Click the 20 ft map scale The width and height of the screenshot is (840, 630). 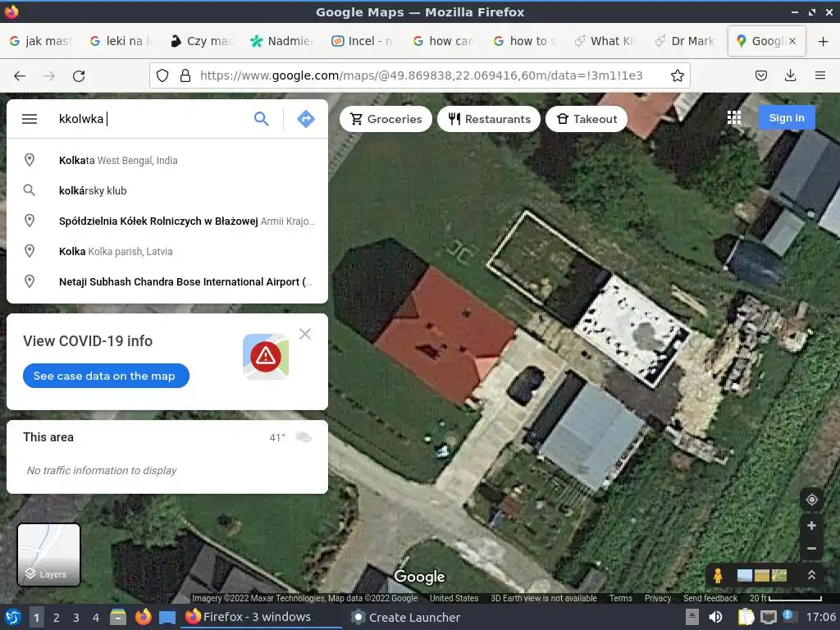(785, 598)
